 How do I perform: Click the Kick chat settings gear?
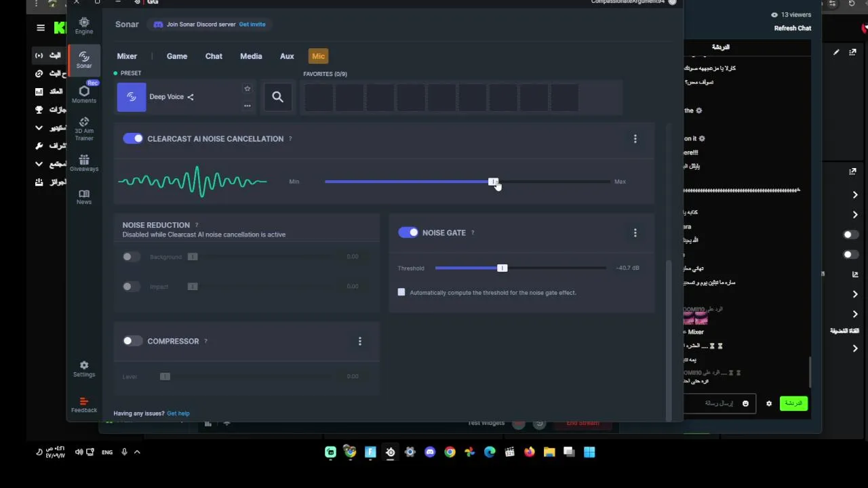[769, 403]
